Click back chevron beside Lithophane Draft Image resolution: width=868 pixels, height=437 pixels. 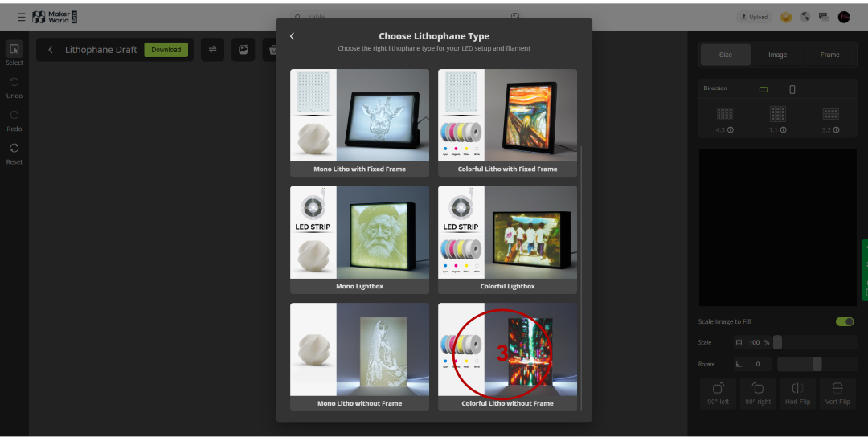pyautogui.click(x=51, y=50)
